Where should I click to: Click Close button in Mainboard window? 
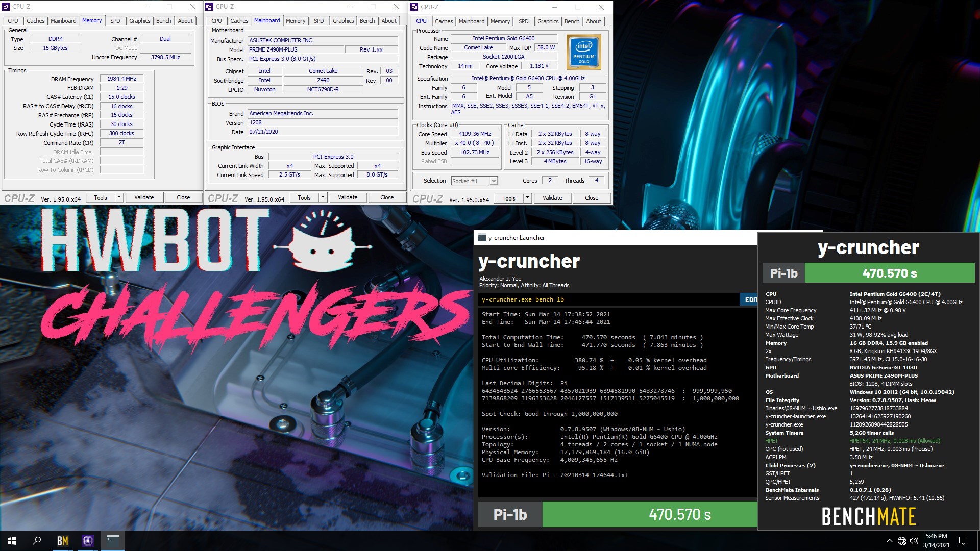pos(387,197)
